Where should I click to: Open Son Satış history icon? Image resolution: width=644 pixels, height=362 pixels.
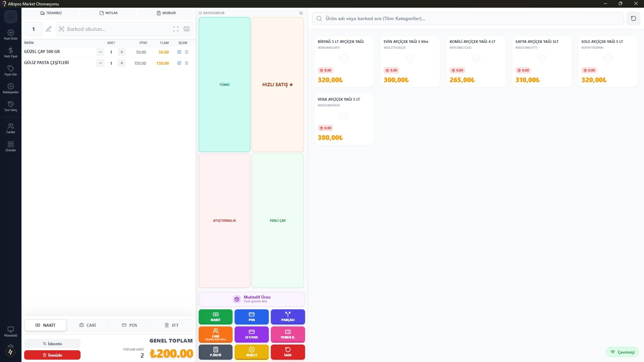tap(11, 106)
